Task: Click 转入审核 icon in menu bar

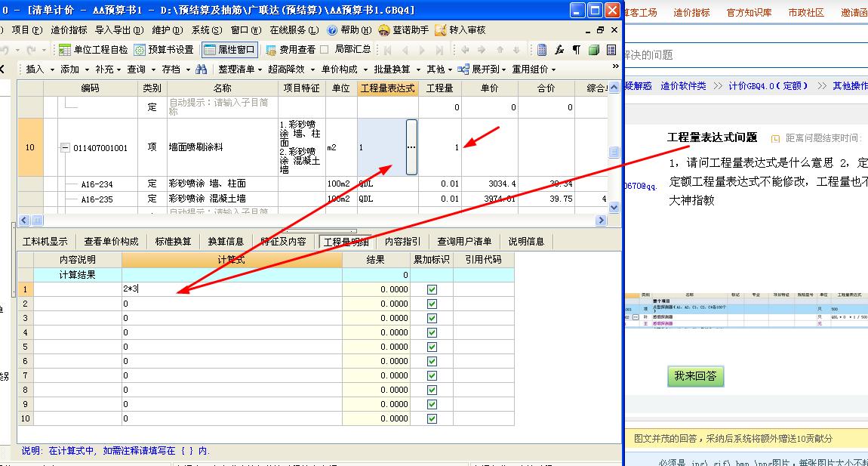Action: 441,30
